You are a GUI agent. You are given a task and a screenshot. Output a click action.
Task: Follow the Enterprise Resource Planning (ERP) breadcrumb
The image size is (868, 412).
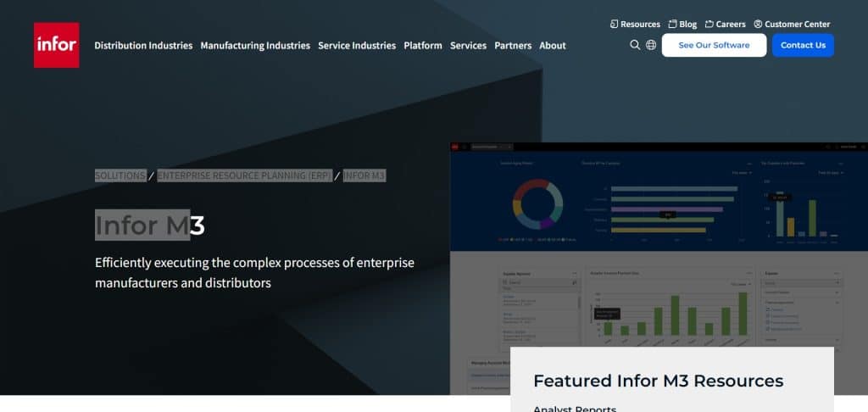coord(244,175)
